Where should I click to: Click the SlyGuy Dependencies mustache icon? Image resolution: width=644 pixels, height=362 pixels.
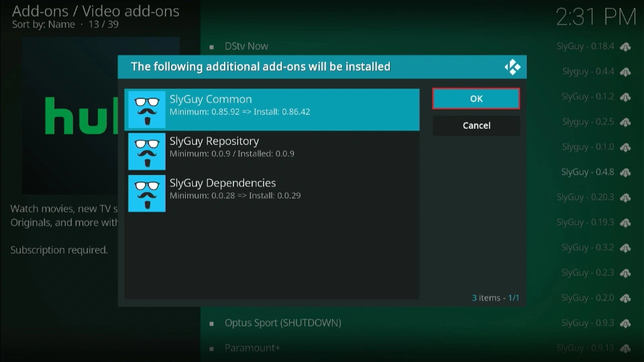tap(147, 193)
